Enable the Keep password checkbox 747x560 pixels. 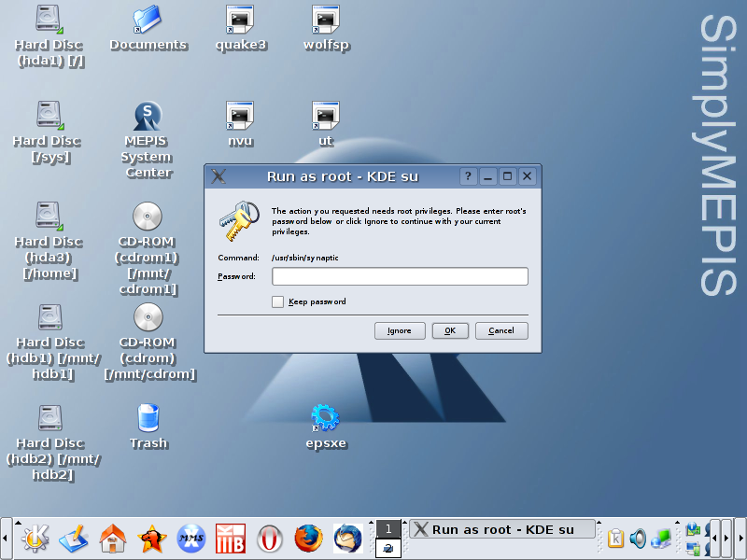pyautogui.click(x=277, y=301)
